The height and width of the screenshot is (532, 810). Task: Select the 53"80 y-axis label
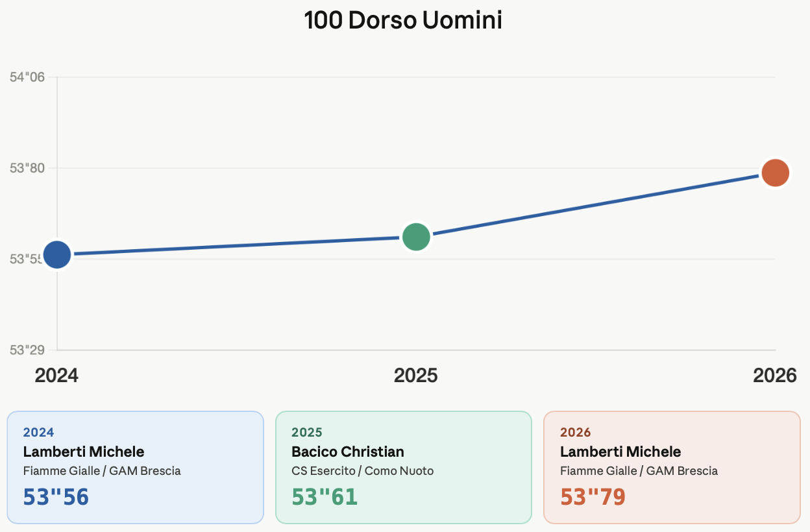(27, 168)
